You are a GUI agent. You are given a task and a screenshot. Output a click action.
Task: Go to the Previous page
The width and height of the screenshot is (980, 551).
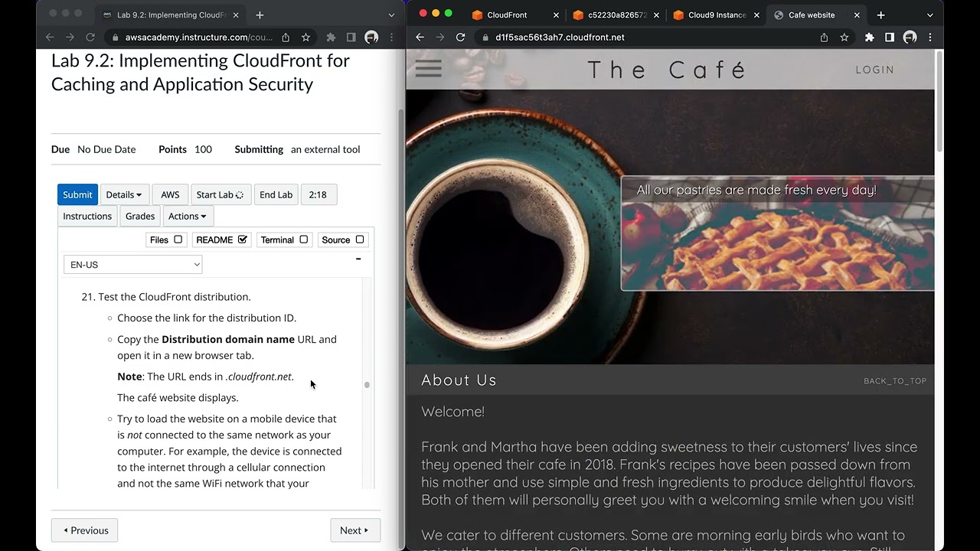point(85,530)
